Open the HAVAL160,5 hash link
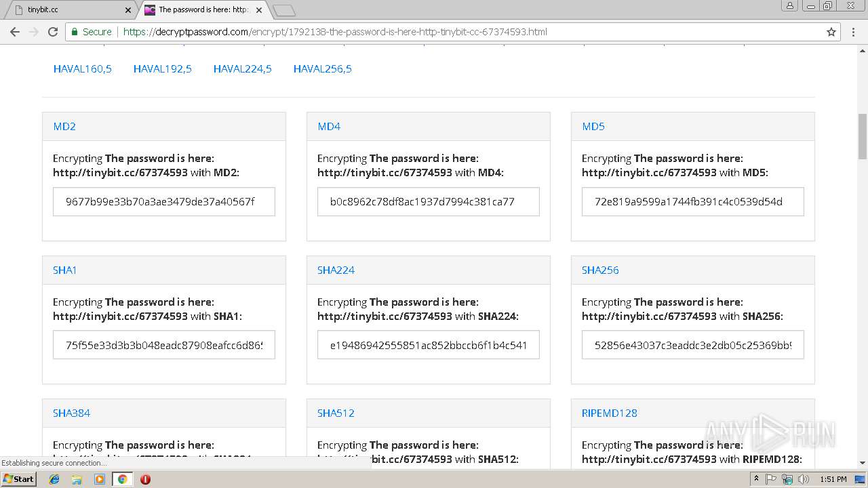Viewport: 868px width, 488px height. (83, 68)
